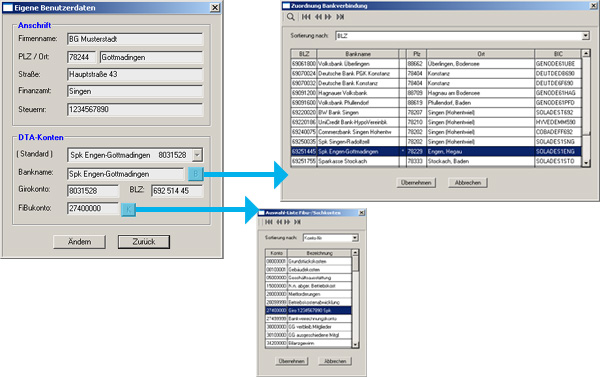Click the magnifier search icon in Zuordnung Bankverbindung
Screen dimensions: 600x377
coord(291,17)
